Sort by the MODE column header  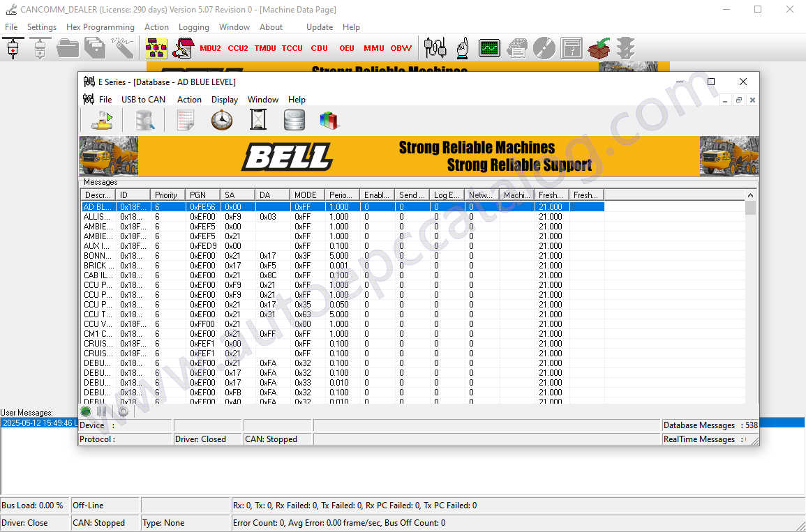308,195
